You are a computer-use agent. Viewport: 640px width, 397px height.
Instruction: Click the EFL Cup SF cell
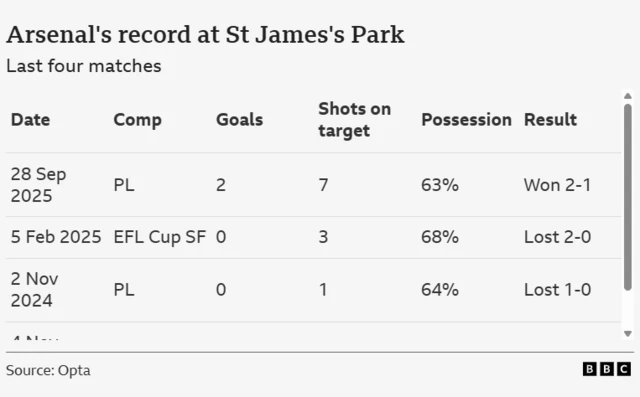tap(160, 237)
